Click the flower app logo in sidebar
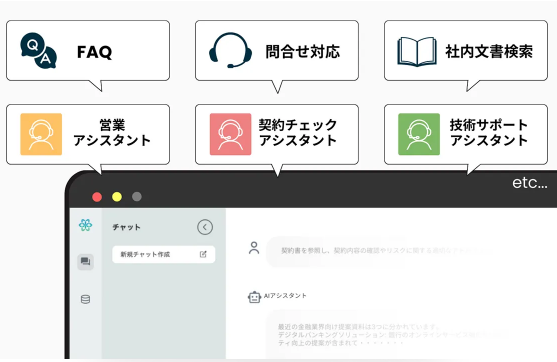Viewport: 557px width, 362px height. (85, 225)
